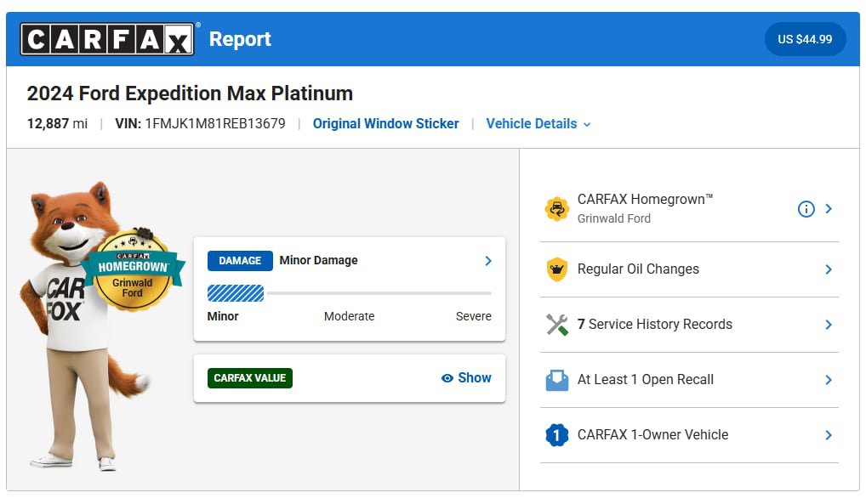Click CARFAX 1-Owner Vehicle text
This screenshot has height=504, width=866.
coord(652,434)
